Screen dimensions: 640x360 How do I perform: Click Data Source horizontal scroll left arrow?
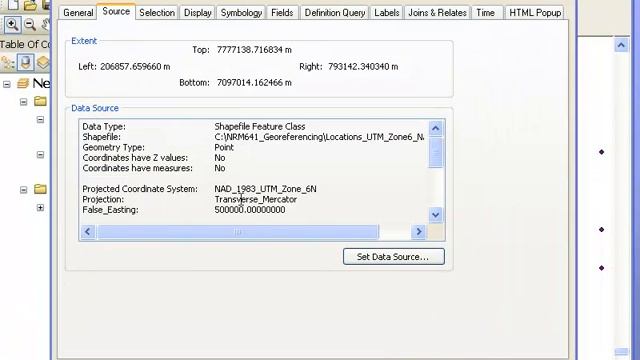(x=88, y=232)
